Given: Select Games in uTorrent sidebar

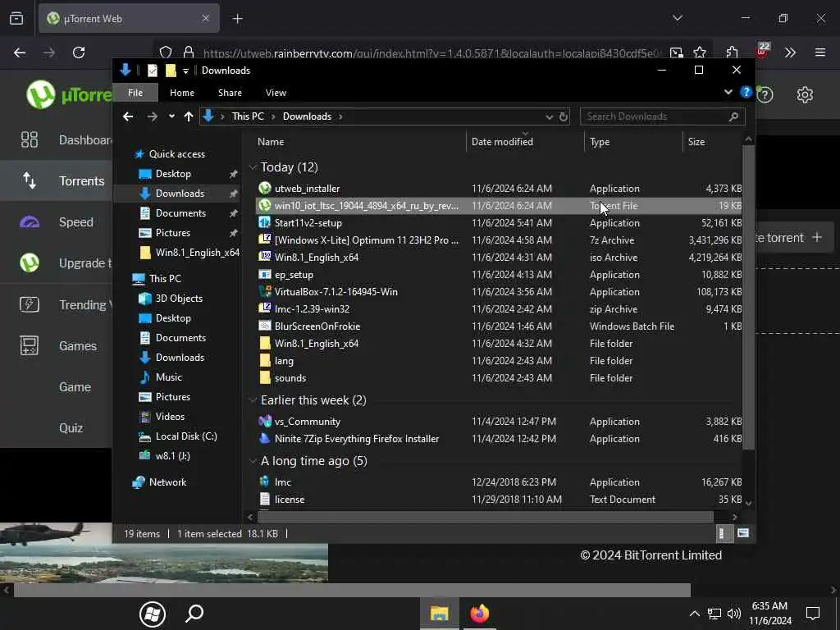Looking at the screenshot, I should coord(57,345).
